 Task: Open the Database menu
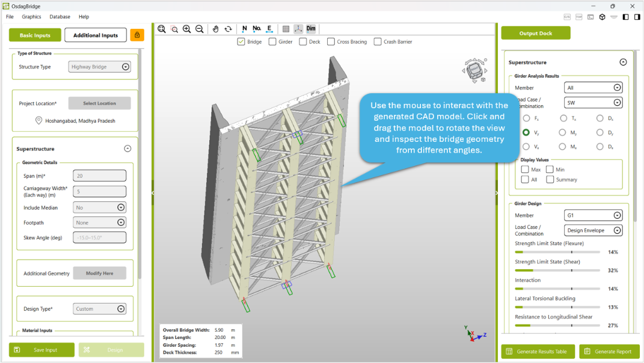[x=60, y=17]
